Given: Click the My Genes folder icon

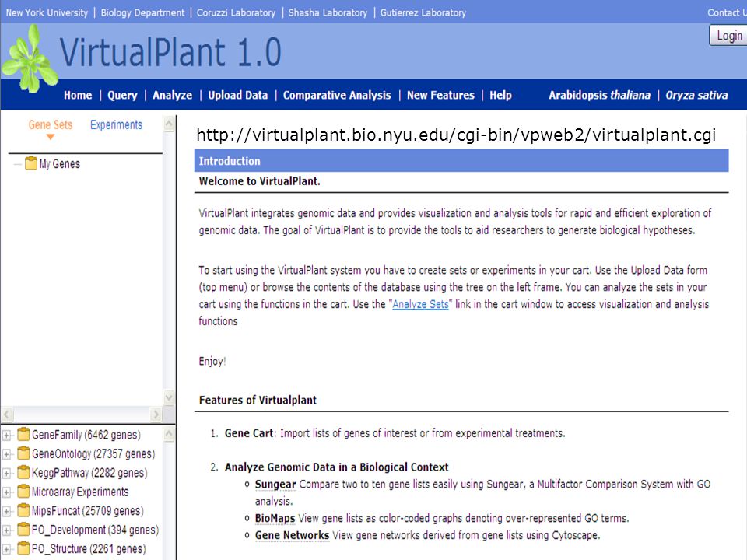Looking at the screenshot, I should (31, 163).
